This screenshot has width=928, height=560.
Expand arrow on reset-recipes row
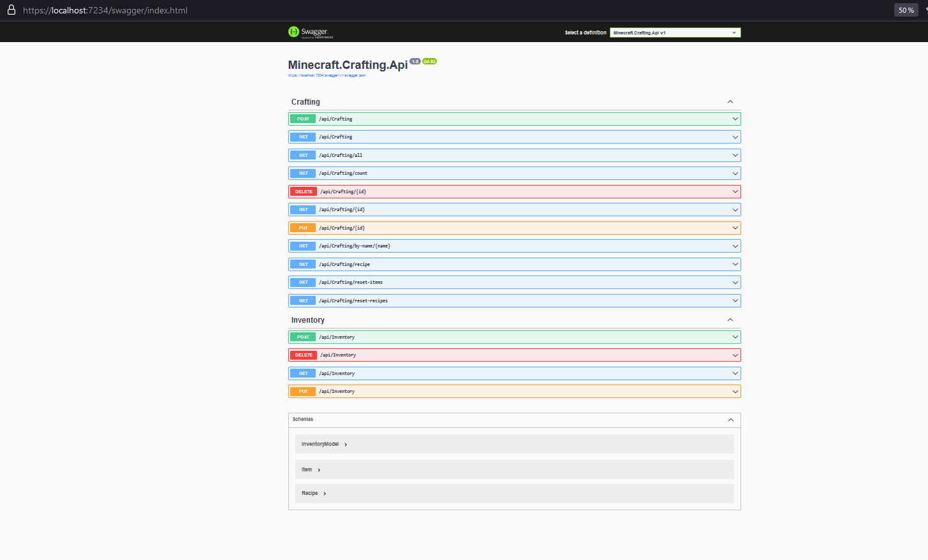pyautogui.click(x=735, y=300)
